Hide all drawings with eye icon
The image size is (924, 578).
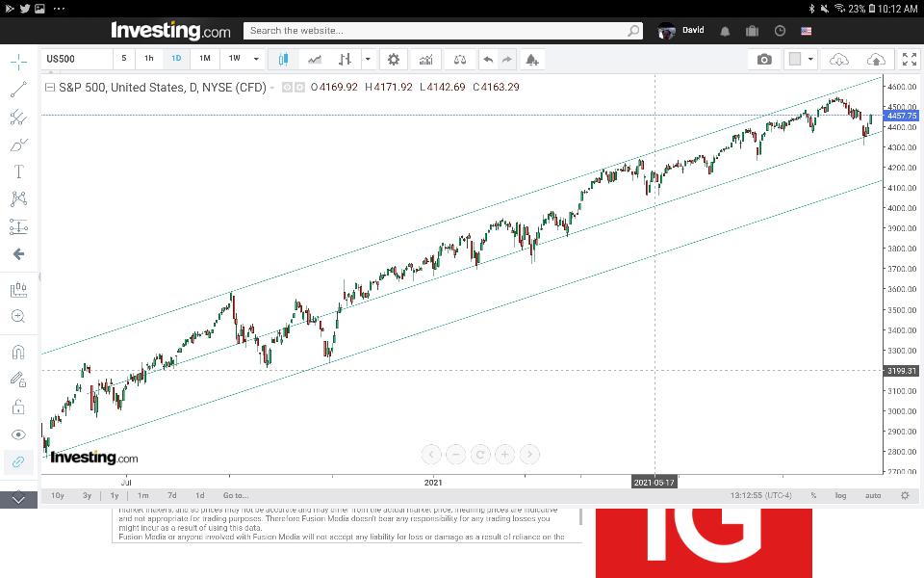18,434
